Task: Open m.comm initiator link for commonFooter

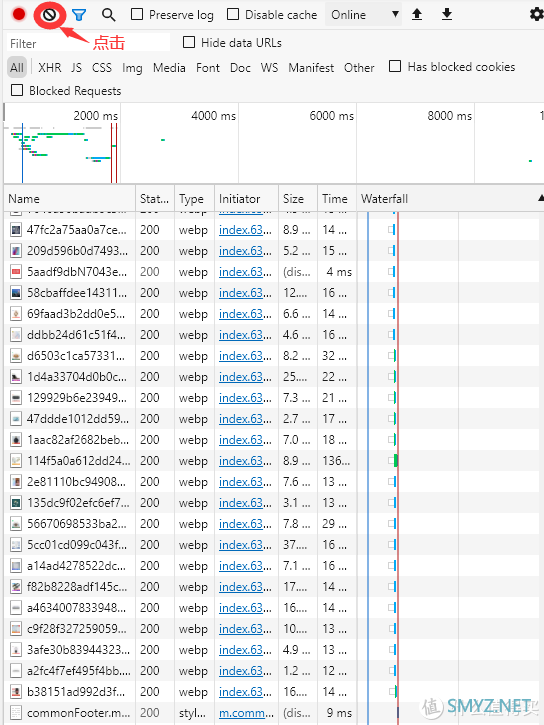Action: click(x=246, y=713)
